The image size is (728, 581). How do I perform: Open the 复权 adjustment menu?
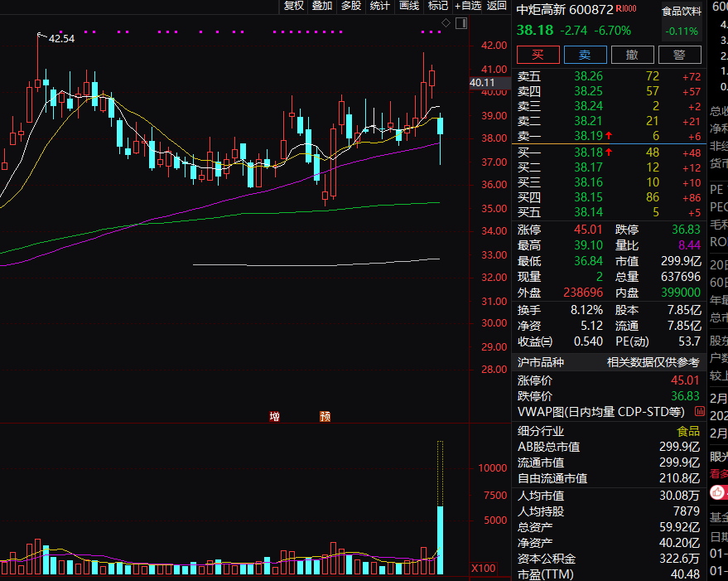coord(294,6)
